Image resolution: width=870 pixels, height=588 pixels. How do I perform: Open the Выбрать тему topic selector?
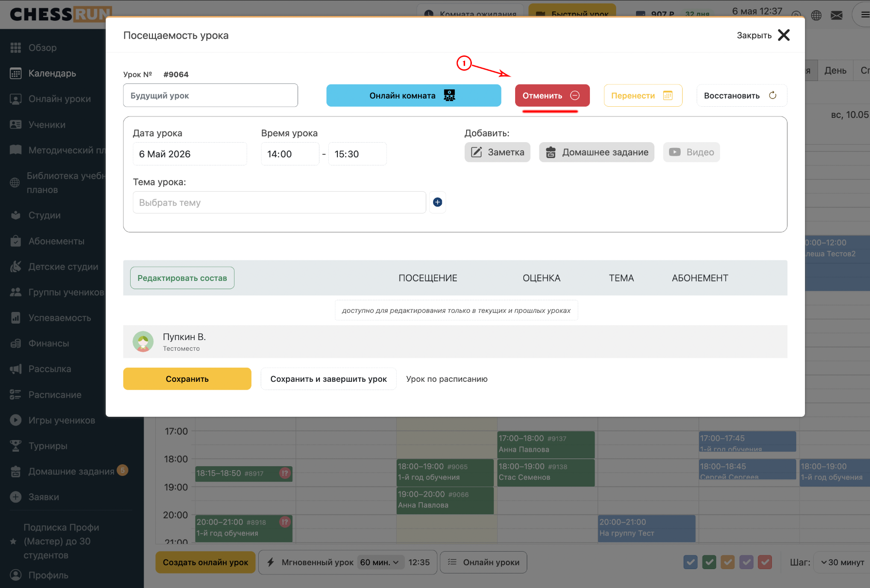(279, 202)
